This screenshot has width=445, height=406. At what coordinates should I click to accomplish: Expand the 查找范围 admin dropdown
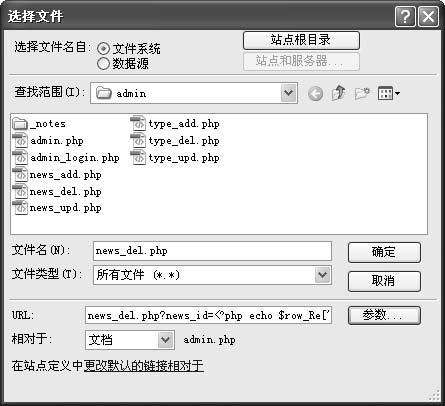point(289,93)
